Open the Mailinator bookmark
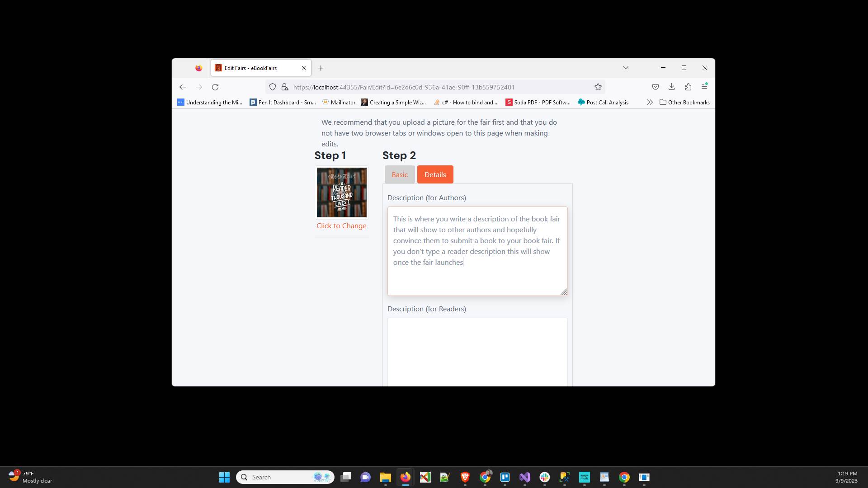Image resolution: width=868 pixels, height=488 pixels. (339, 102)
